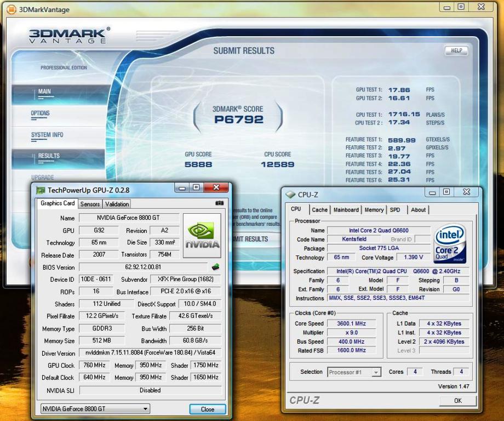Click the CPU-Z title bar app icon
Image resolution: width=504 pixels, height=421 pixels.
tap(290, 194)
